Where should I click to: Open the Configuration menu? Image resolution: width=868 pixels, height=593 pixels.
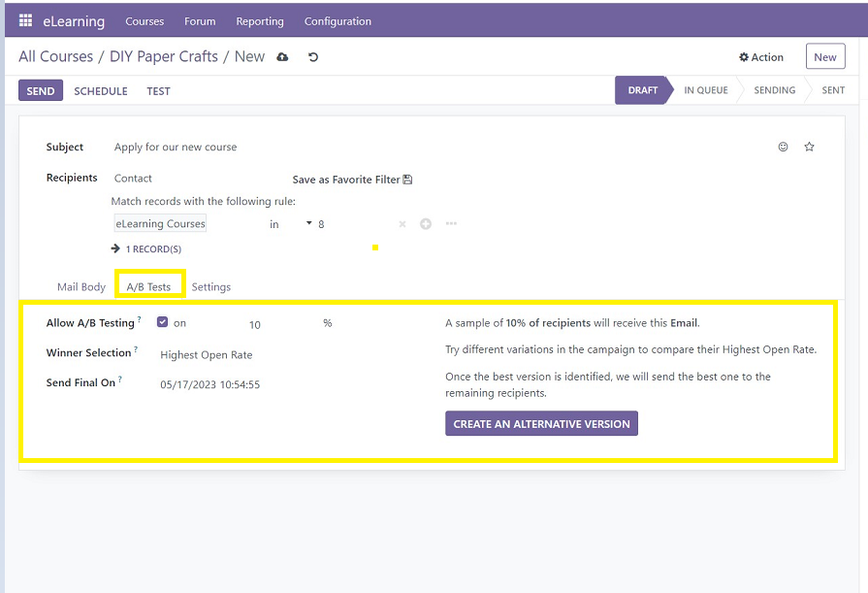[x=338, y=21]
